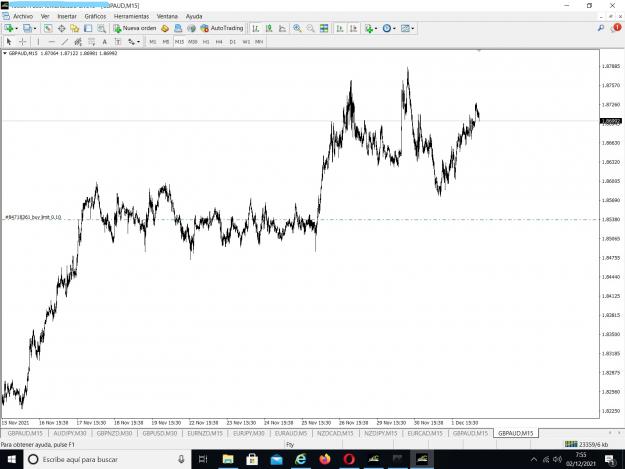Open Firefox from the taskbar
This screenshot has height=469, width=625.
tap(325, 459)
